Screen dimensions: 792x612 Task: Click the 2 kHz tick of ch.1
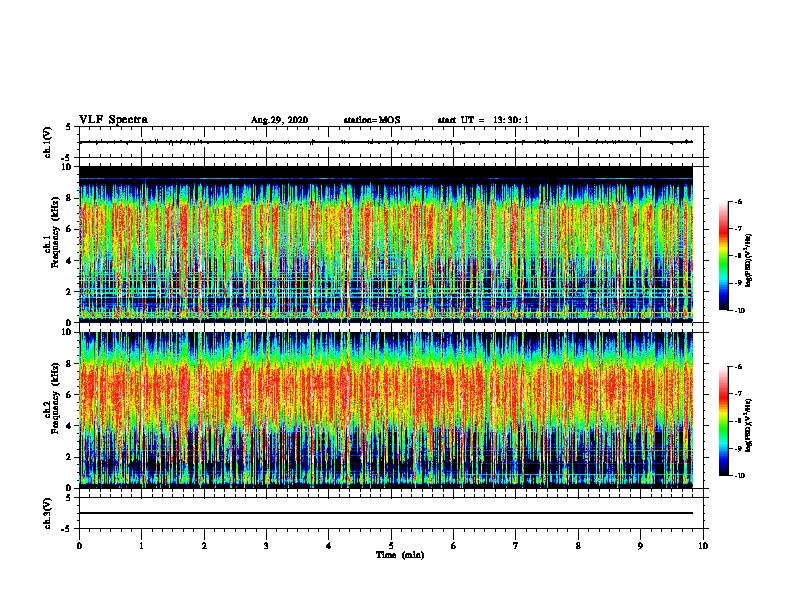click(x=70, y=291)
